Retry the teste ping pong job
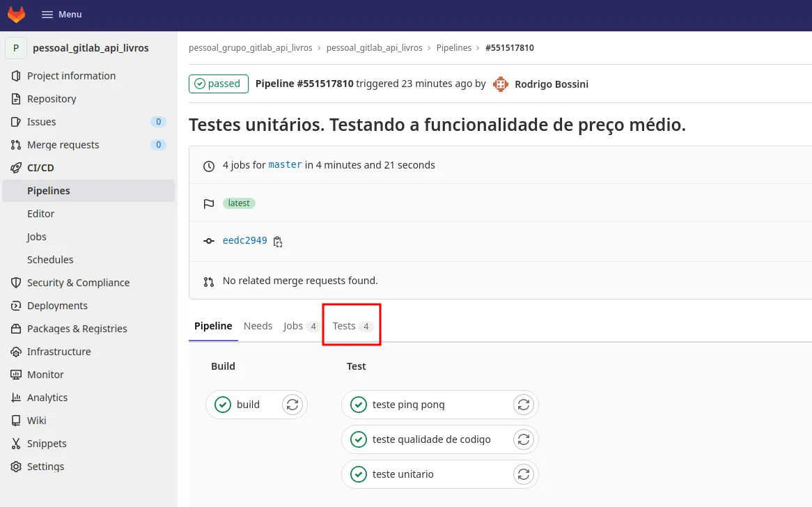This screenshot has height=507, width=812. tap(524, 405)
